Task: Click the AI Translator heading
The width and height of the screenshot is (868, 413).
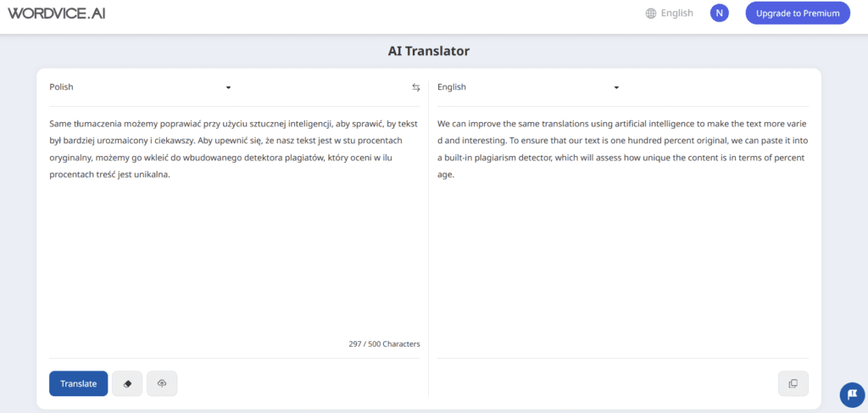Action: coord(428,51)
